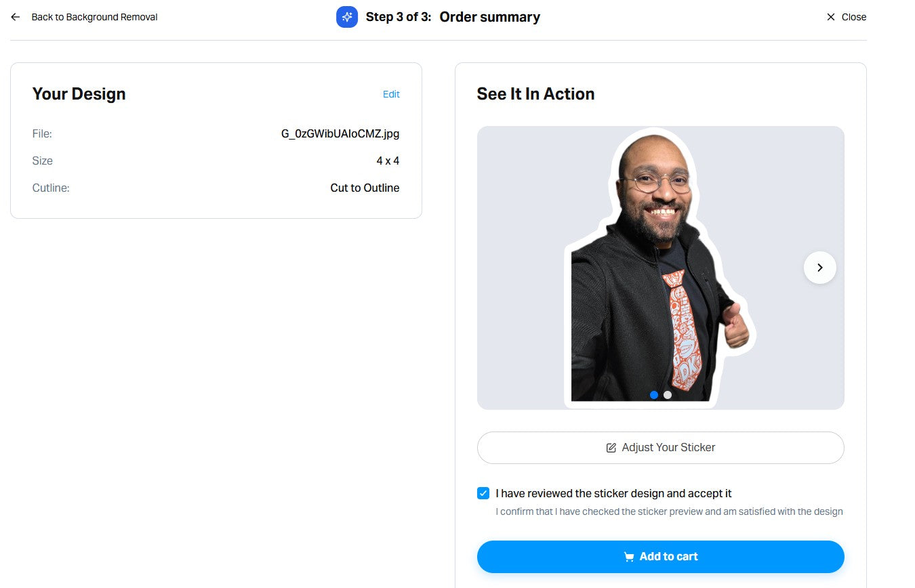
Task: Click the file name G_0zGWibUAIoCMZ.jpg
Action: pyautogui.click(x=340, y=134)
